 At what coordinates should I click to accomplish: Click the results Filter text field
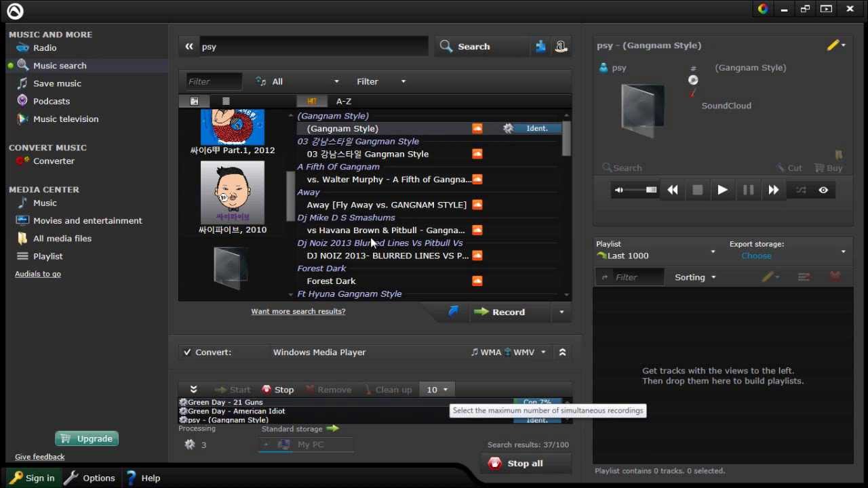click(214, 81)
